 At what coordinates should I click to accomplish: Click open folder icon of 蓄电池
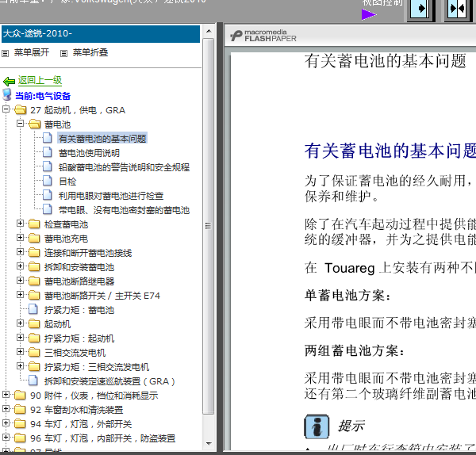coord(35,124)
